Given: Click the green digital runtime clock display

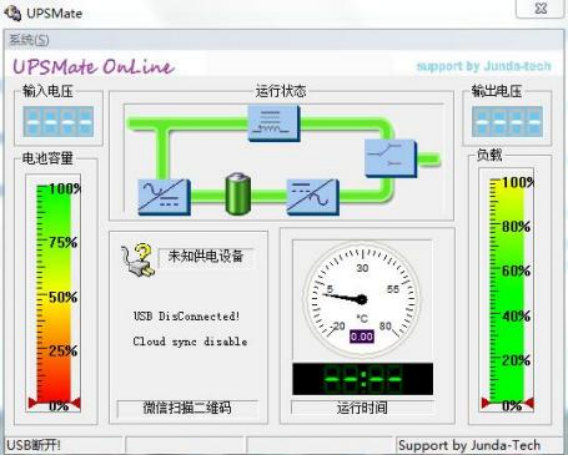Looking at the screenshot, I should [363, 379].
